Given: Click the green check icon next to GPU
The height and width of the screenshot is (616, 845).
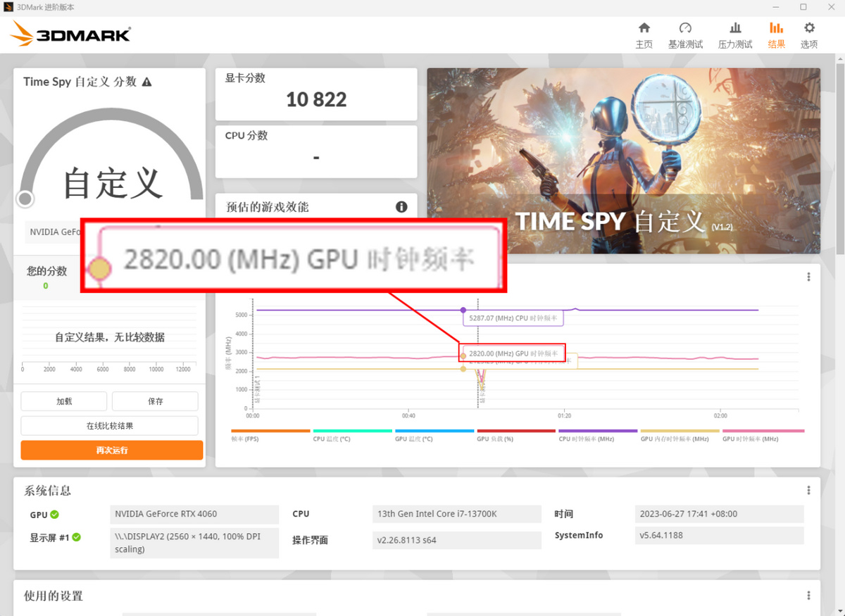Looking at the screenshot, I should pyautogui.click(x=54, y=514).
